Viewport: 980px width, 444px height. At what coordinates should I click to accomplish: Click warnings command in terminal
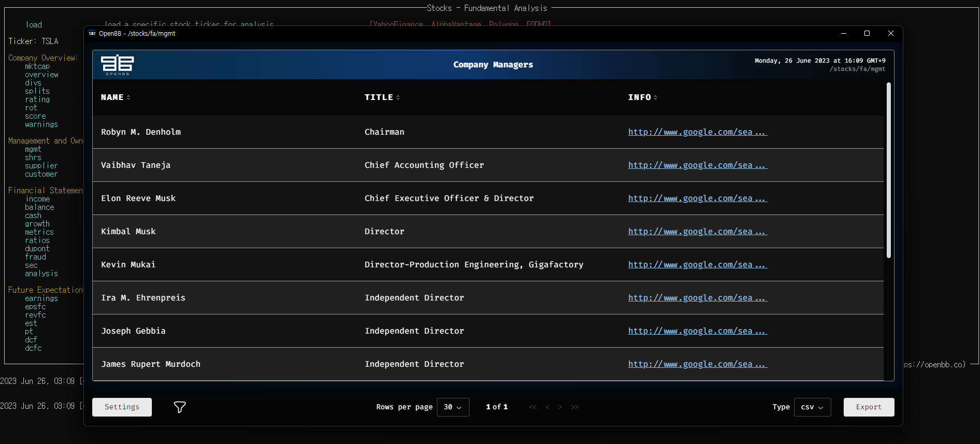coord(41,124)
